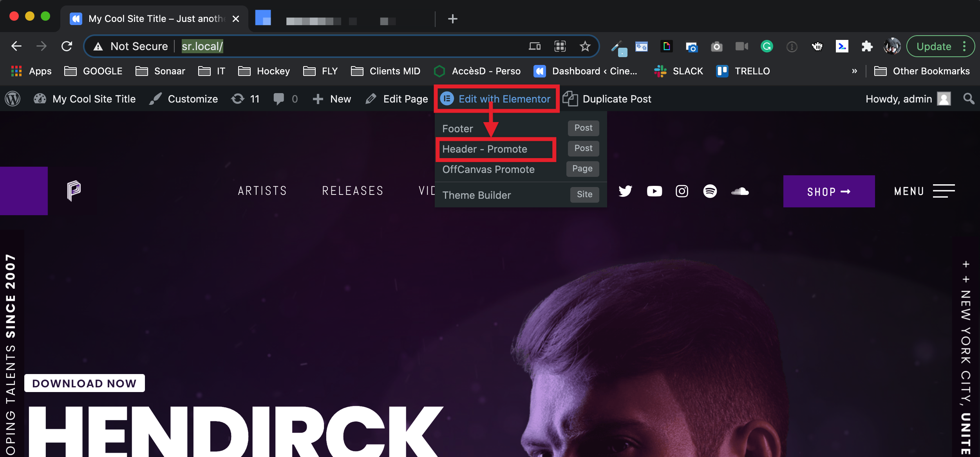Open the Spotify social icon
The height and width of the screenshot is (457, 980).
tap(710, 191)
